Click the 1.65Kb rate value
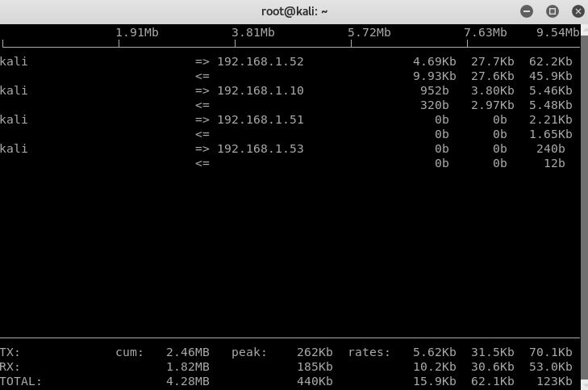 [551, 134]
